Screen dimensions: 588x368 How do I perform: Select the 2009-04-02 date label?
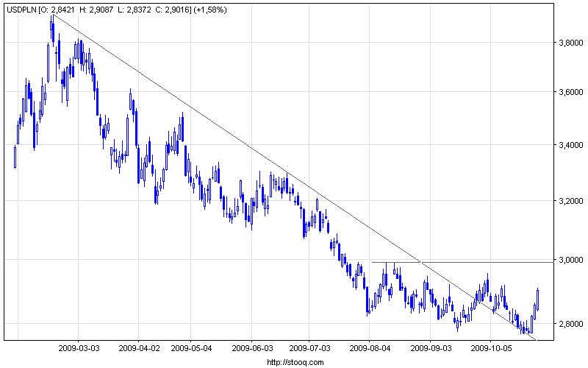[x=139, y=348]
